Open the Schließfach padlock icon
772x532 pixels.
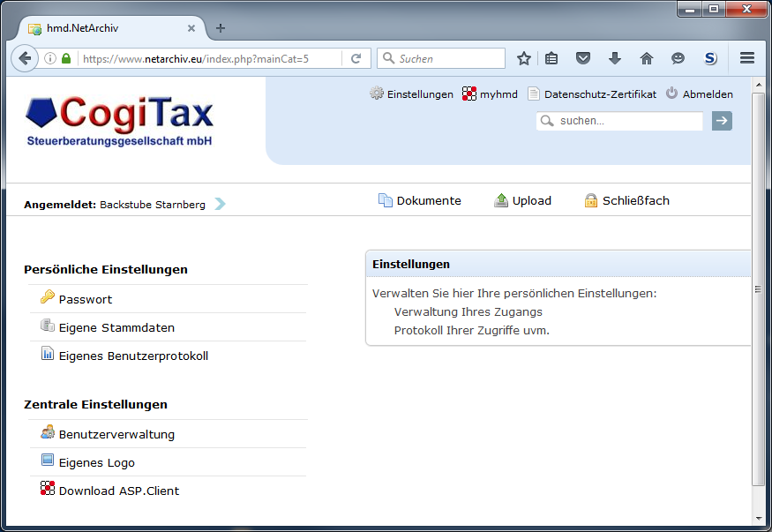(x=590, y=200)
